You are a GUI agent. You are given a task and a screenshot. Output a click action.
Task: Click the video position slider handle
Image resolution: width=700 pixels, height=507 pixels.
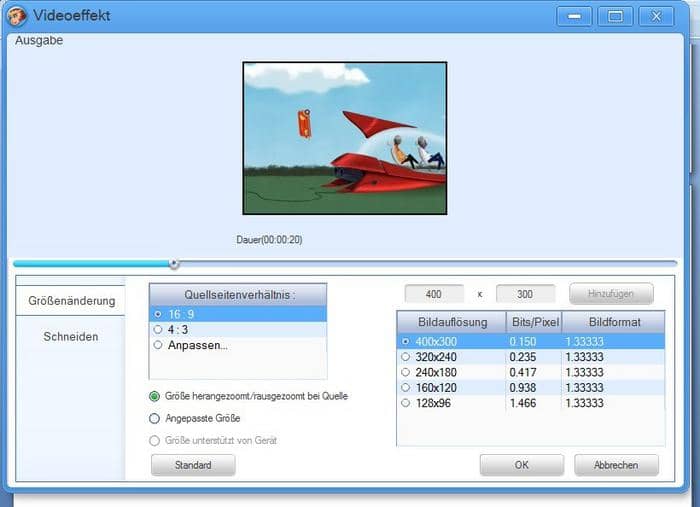coord(174,264)
